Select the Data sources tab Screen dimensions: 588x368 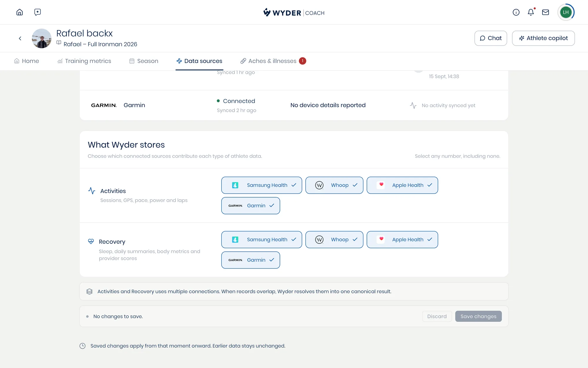click(x=199, y=61)
